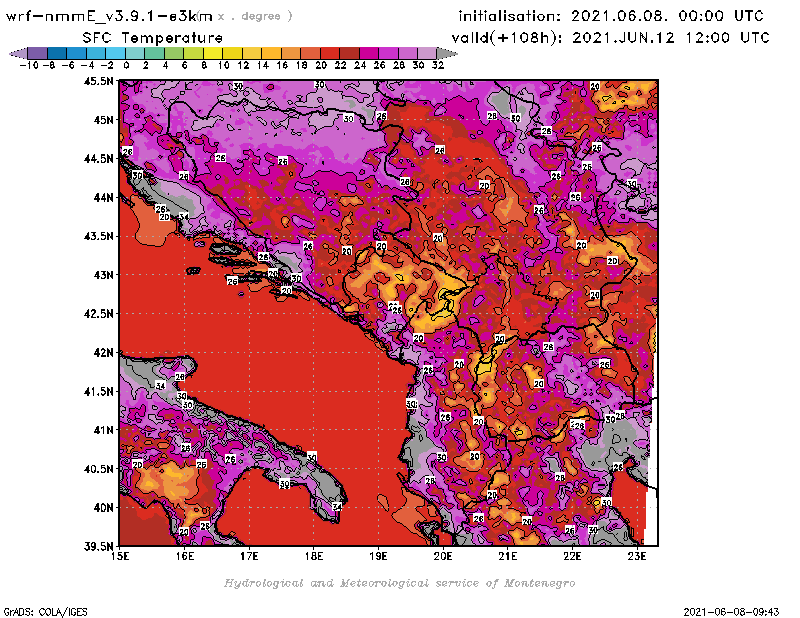The height and width of the screenshot is (618, 800).
Task: Click the '45.5N' latitude axis label
Action: tap(99, 81)
